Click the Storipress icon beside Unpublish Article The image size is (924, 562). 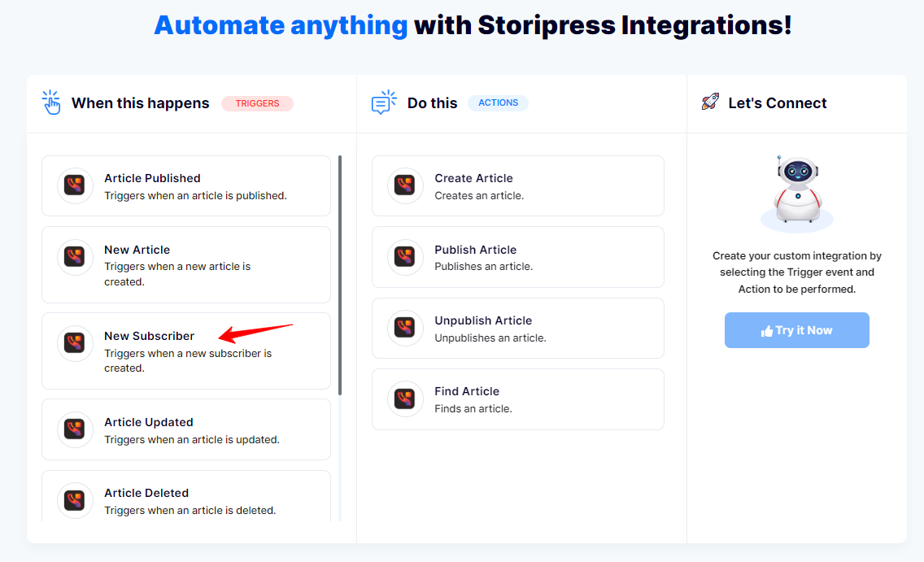pos(405,329)
